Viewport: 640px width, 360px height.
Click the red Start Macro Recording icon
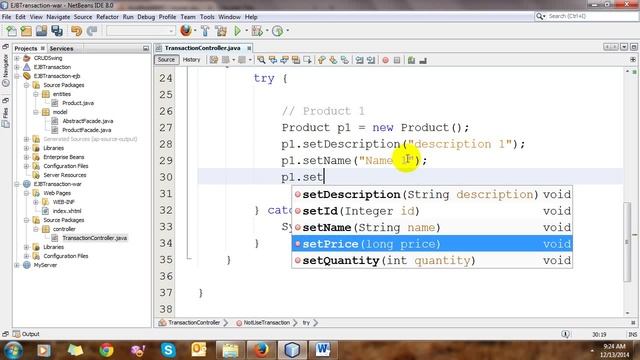tap(385, 60)
